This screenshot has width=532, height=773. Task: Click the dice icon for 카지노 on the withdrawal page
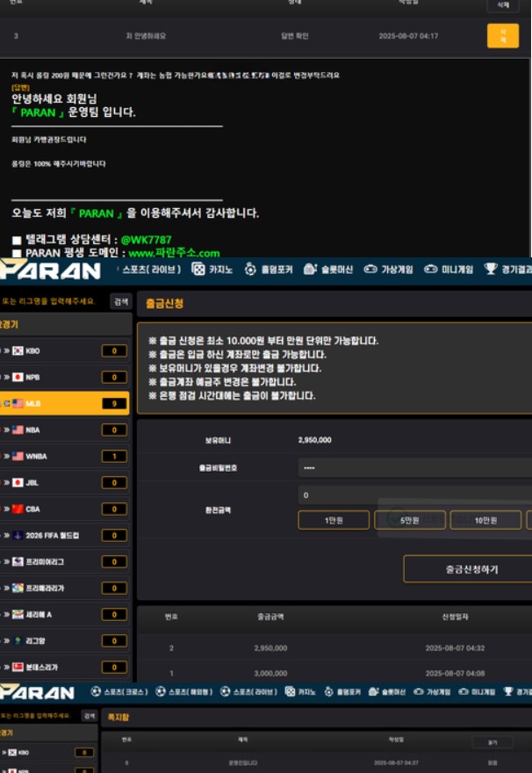pyautogui.click(x=198, y=269)
